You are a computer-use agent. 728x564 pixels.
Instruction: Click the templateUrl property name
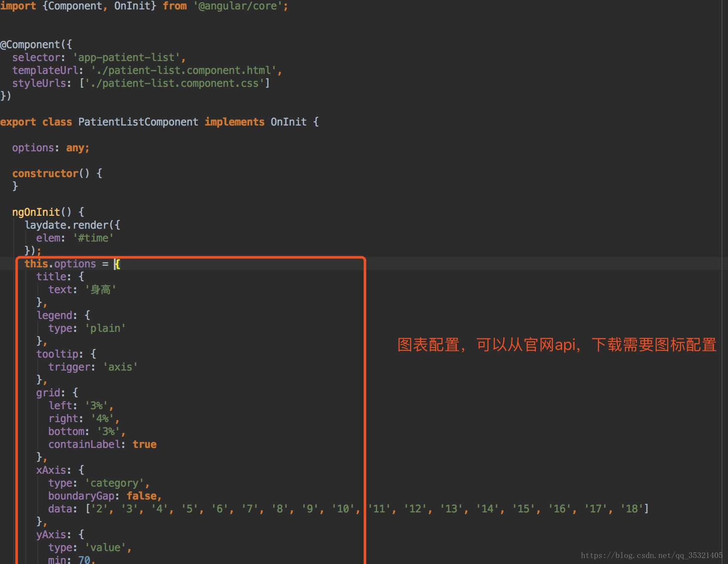point(45,70)
